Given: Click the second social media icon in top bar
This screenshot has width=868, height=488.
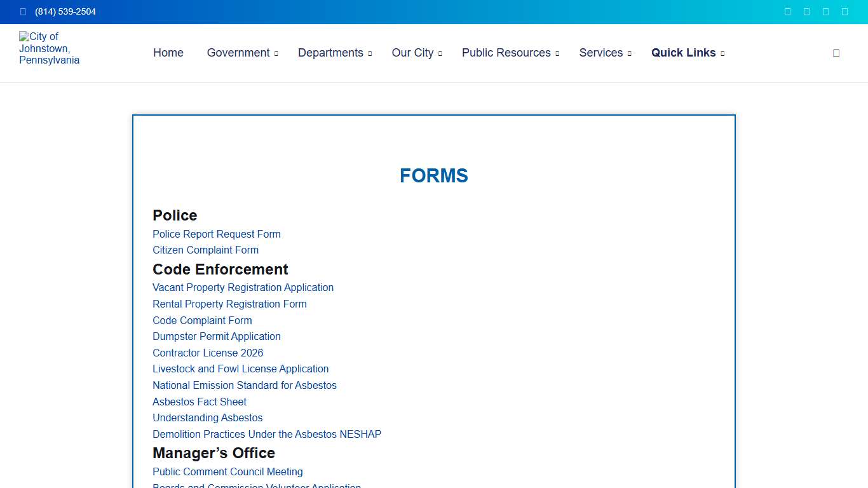Looking at the screenshot, I should pyautogui.click(x=806, y=11).
